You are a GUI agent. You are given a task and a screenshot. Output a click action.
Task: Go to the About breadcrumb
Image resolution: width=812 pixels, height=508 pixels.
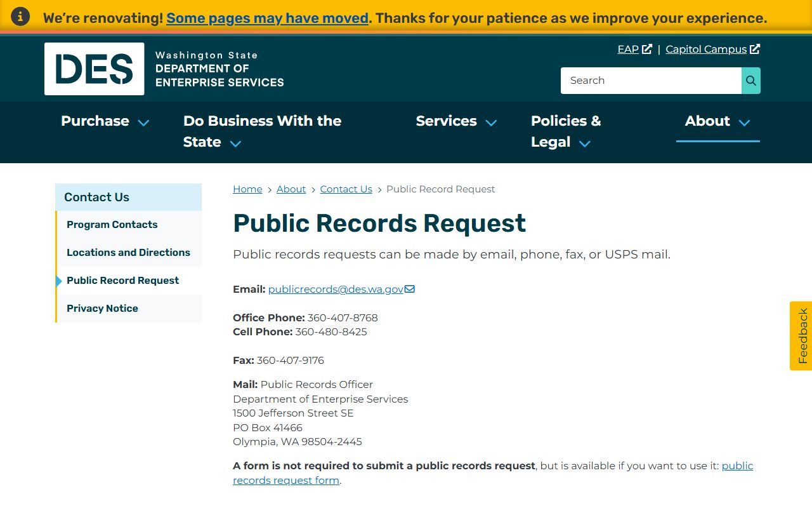[291, 189]
